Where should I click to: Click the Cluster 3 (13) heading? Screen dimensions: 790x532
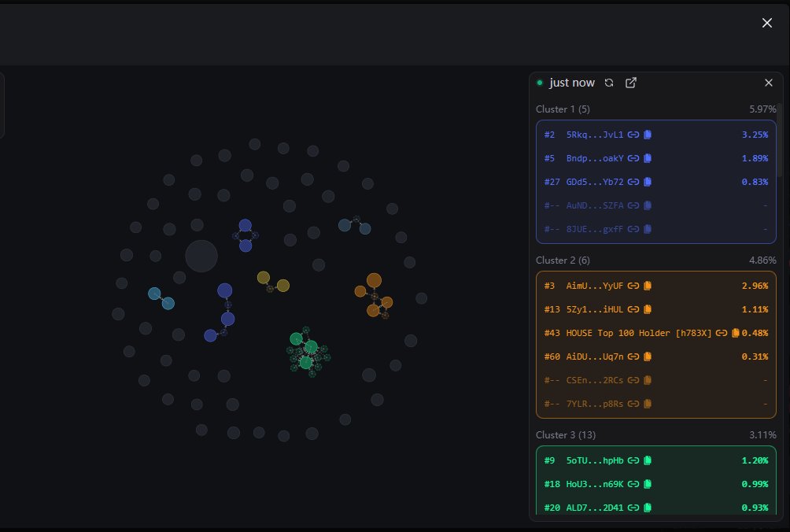pyautogui.click(x=565, y=434)
